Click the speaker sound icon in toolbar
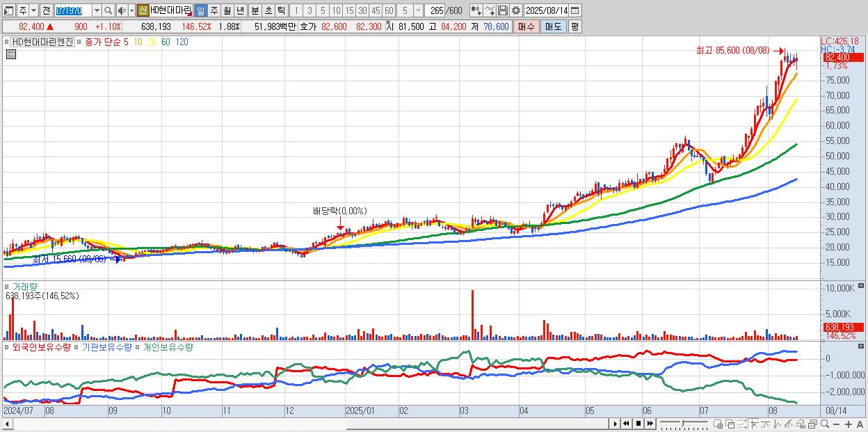 pos(122,10)
